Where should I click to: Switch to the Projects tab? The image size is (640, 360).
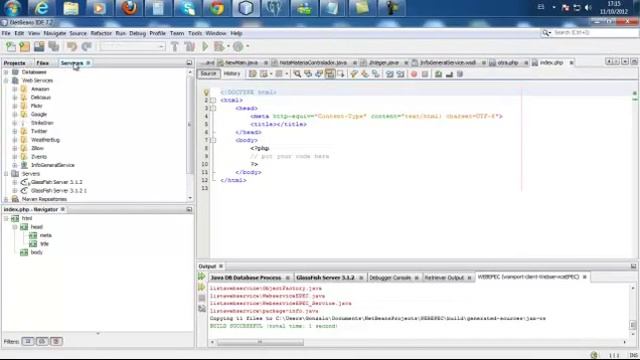[14, 63]
